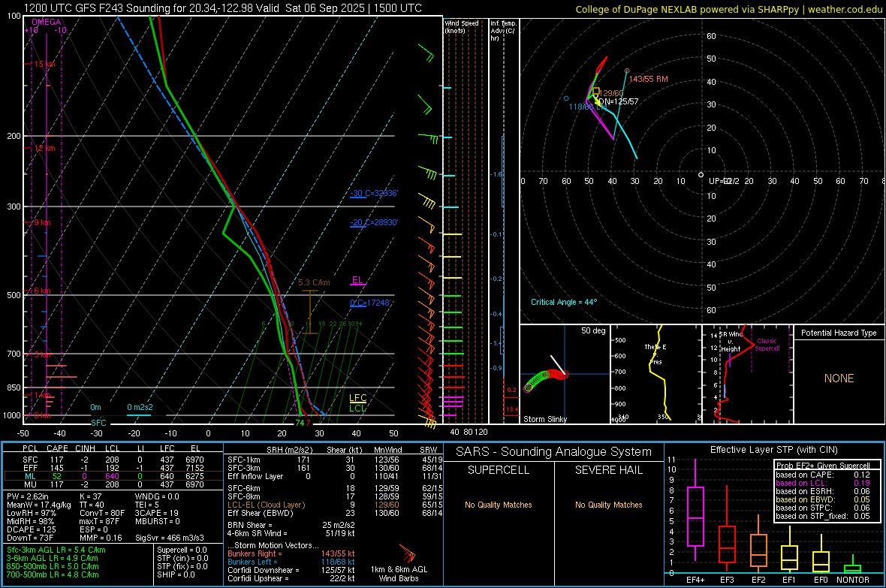
Task: Click the 0 C=17248' height label
Action: coord(370,303)
